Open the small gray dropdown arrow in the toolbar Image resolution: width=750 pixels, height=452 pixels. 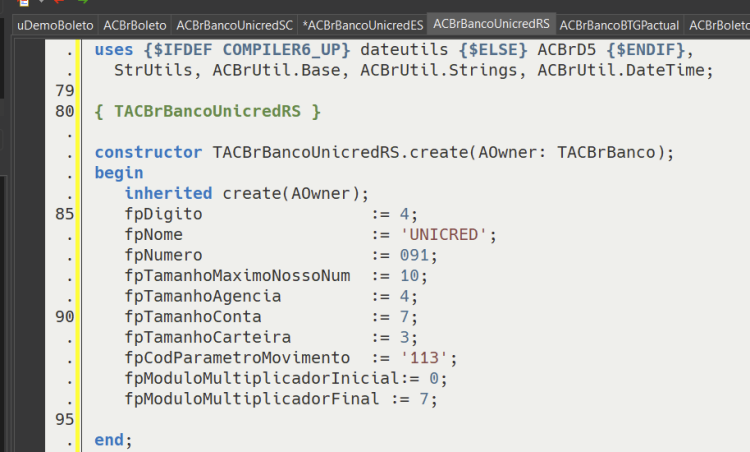point(42,1)
